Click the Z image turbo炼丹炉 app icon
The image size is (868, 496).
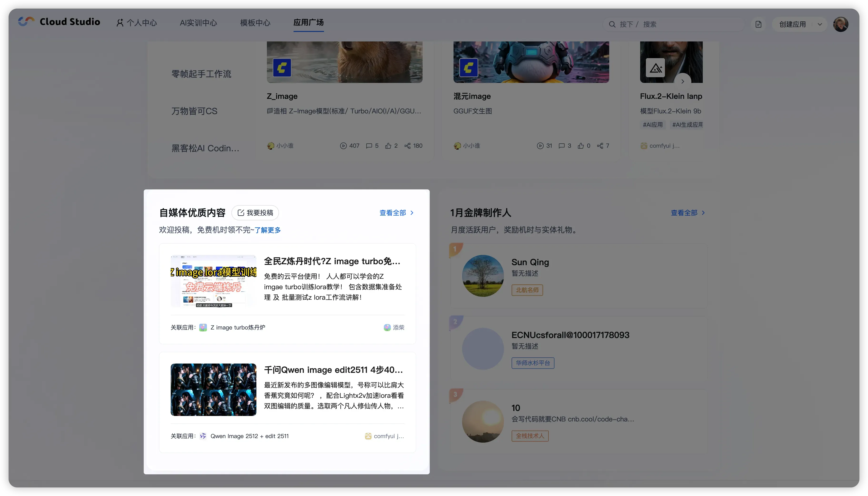(203, 327)
